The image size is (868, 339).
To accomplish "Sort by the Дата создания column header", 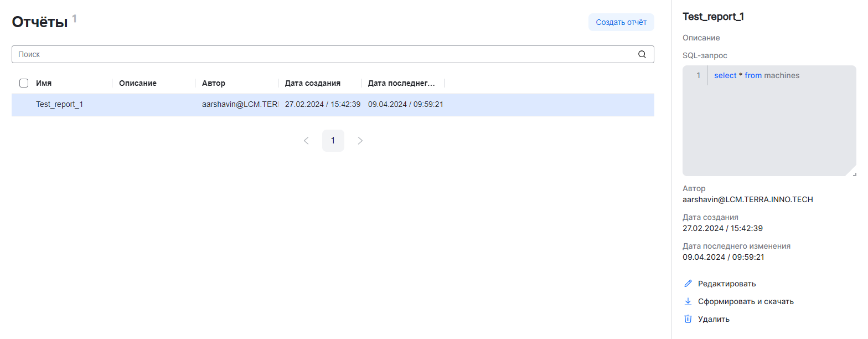I will point(313,83).
